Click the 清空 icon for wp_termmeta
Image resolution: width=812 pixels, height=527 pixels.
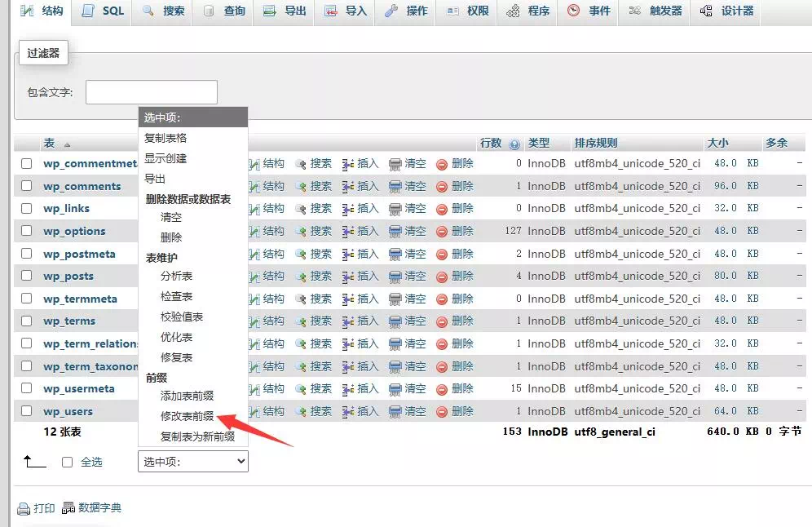395,299
